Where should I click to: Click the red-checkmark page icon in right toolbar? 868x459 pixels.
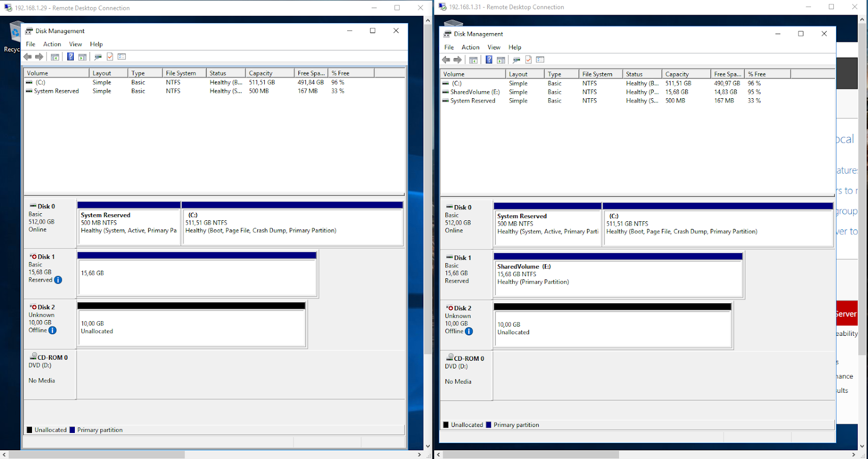click(x=528, y=60)
